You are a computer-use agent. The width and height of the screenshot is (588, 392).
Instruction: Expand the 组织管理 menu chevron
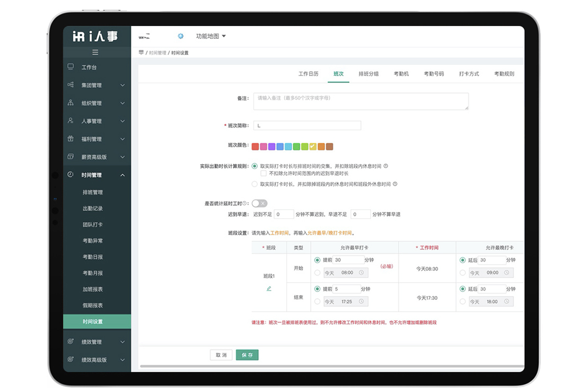click(x=122, y=103)
